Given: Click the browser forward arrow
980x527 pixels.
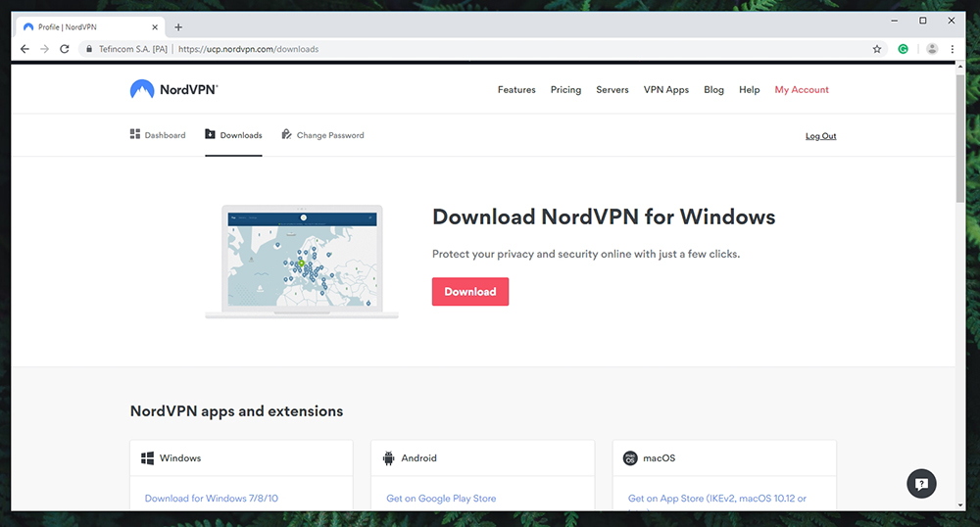Looking at the screenshot, I should [x=44, y=49].
